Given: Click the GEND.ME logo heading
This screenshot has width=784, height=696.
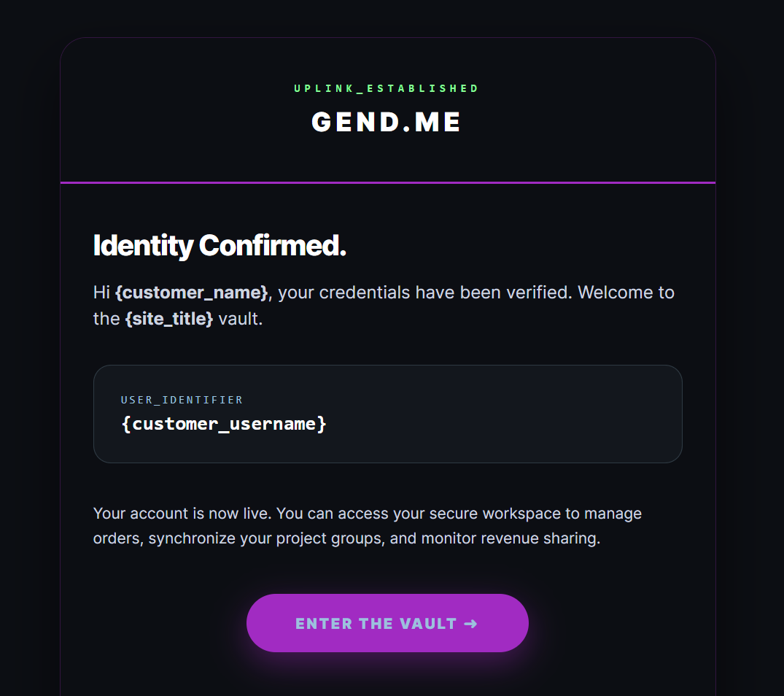Looking at the screenshot, I should click(x=387, y=122).
